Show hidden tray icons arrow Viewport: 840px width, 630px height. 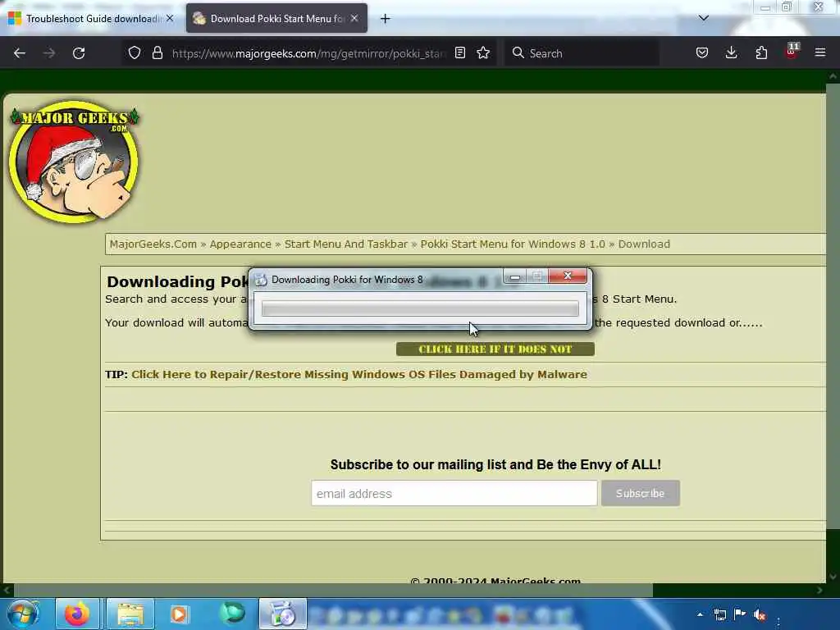pyautogui.click(x=700, y=614)
